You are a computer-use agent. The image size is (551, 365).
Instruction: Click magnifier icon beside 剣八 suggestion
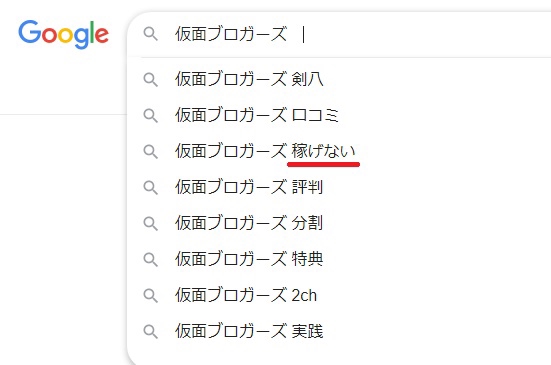[x=151, y=79]
